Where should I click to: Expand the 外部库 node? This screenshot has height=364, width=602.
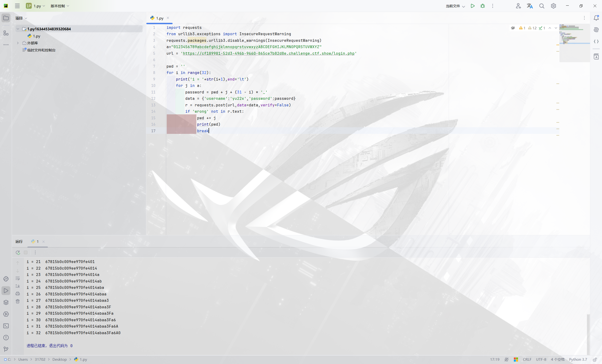18,43
